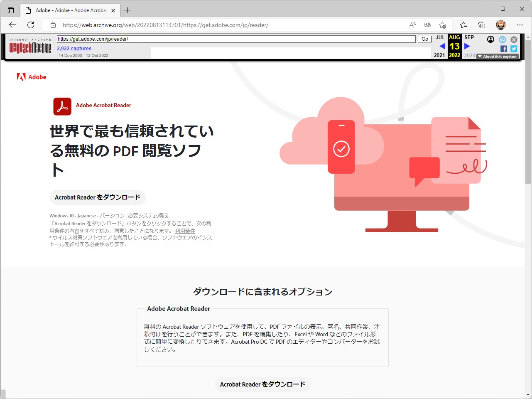This screenshot has width=532, height=399.
Task: Click the Wayback Machine help question-mark icon
Action: click(x=503, y=39)
